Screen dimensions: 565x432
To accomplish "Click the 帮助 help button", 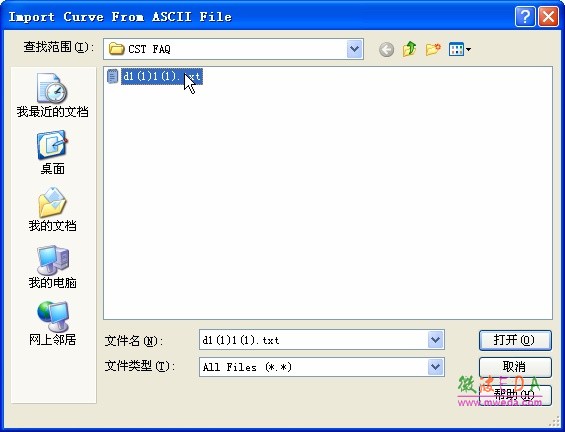I will (x=515, y=395).
